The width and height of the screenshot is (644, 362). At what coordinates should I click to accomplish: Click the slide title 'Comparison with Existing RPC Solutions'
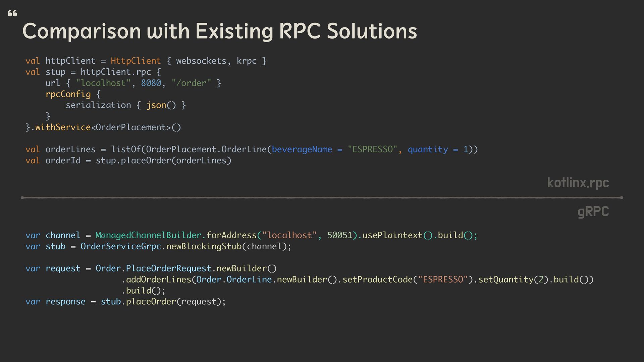pyautogui.click(x=219, y=31)
